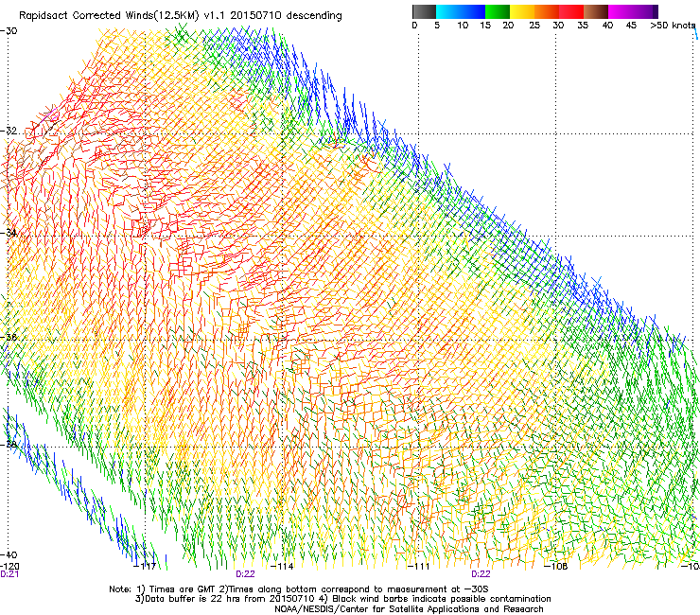700x615 pixels.
Task: Click the '-40' latitude axis label
Action: pyautogui.click(x=9, y=554)
